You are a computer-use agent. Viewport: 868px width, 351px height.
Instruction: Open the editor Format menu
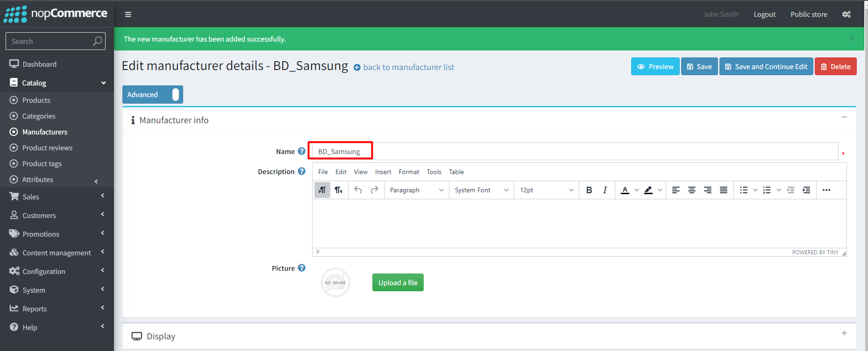pyautogui.click(x=409, y=172)
